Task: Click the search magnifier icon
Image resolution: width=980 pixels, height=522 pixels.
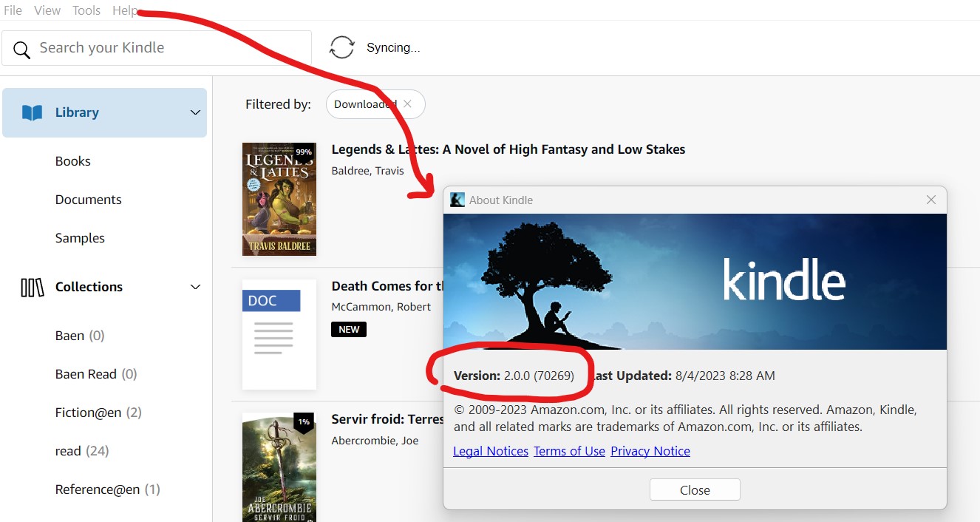Action: 21,47
